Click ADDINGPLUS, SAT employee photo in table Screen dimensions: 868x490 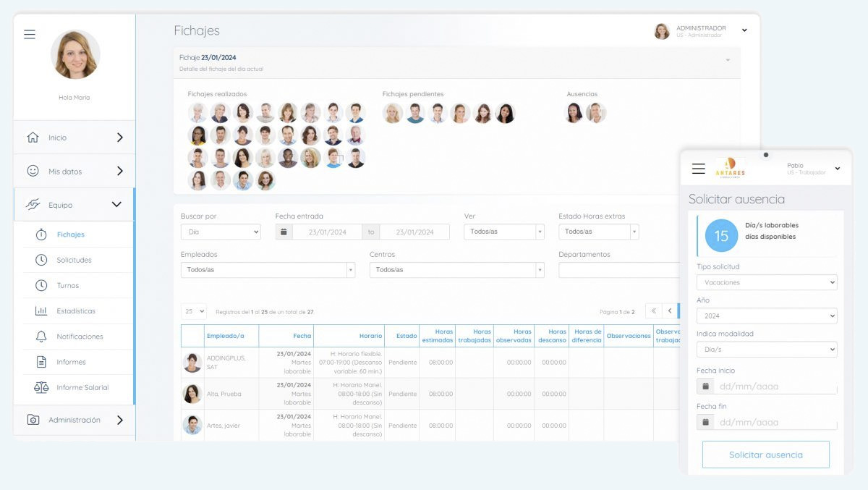click(x=192, y=362)
